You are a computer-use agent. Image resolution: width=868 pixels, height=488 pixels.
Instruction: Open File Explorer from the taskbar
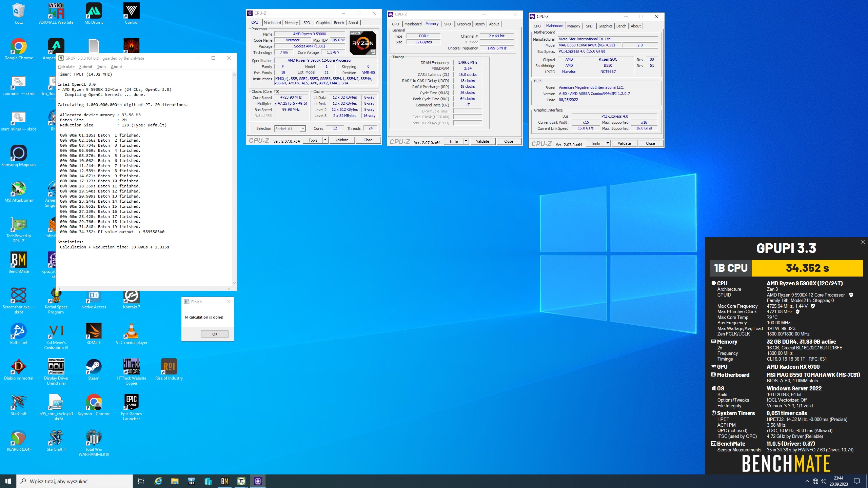175,481
